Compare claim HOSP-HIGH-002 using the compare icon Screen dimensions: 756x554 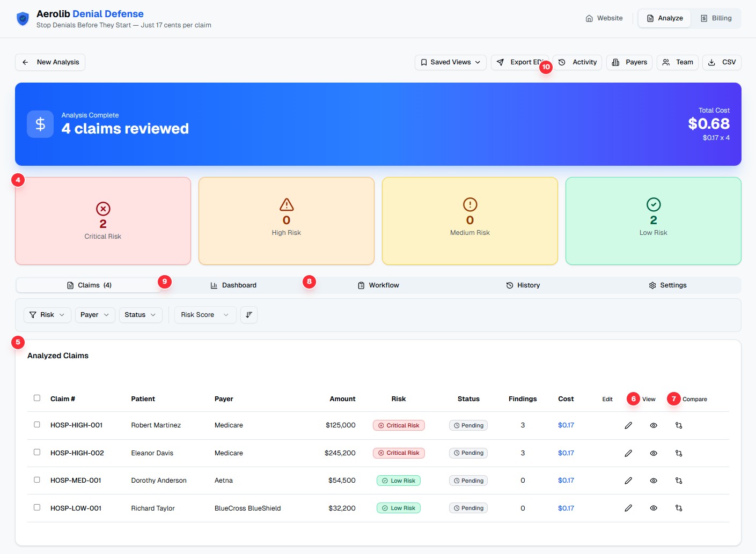coord(678,453)
